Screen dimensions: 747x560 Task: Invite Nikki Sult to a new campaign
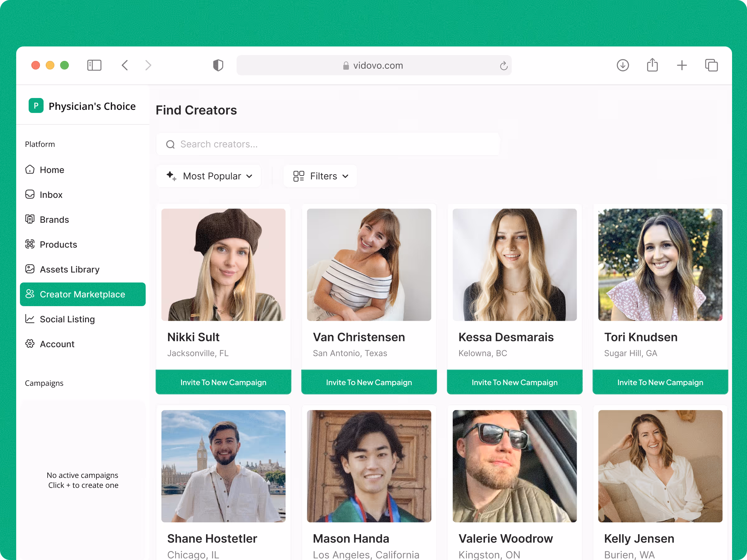[x=223, y=382]
